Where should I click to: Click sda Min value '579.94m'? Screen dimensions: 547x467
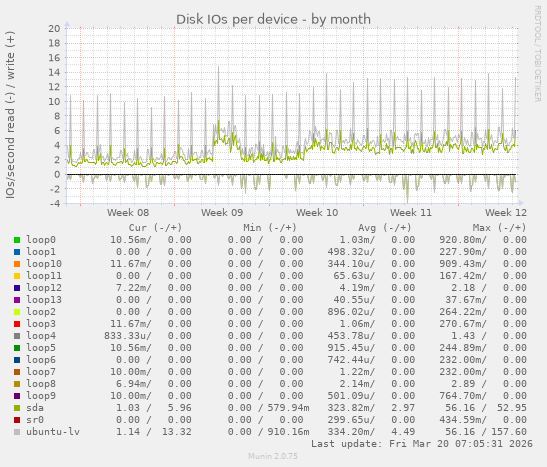pyautogui.click(x=288, y=408)
